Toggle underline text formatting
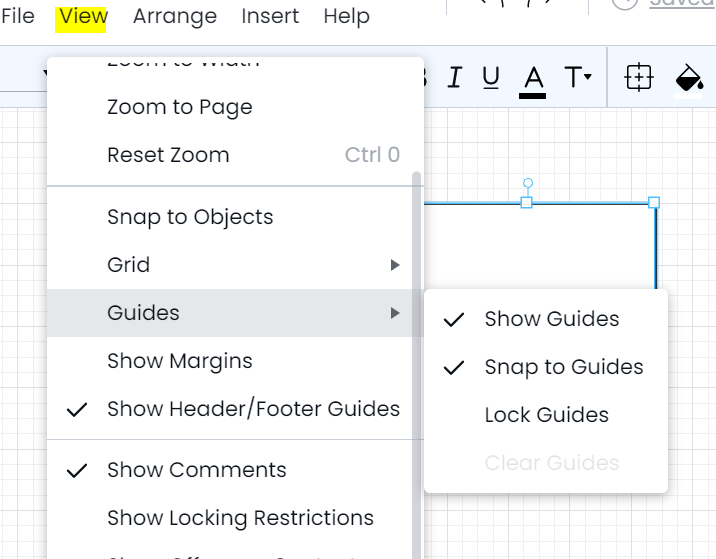The height and width of the screenshot is (559, 716). [x=491, y=77]
